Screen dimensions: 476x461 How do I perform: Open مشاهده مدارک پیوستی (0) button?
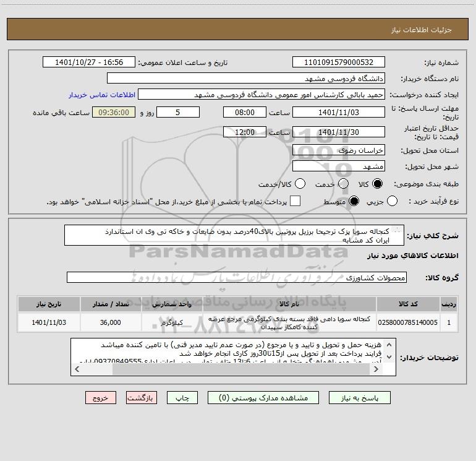pyautogui.click(x=263, y=398)
